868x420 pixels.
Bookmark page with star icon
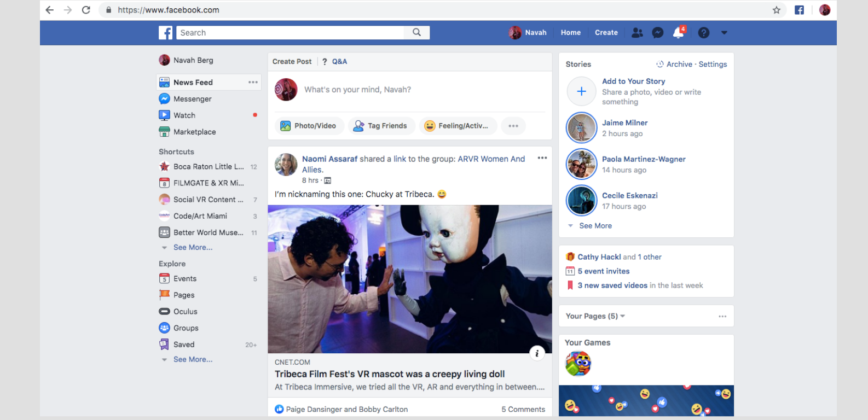[776, 10]
